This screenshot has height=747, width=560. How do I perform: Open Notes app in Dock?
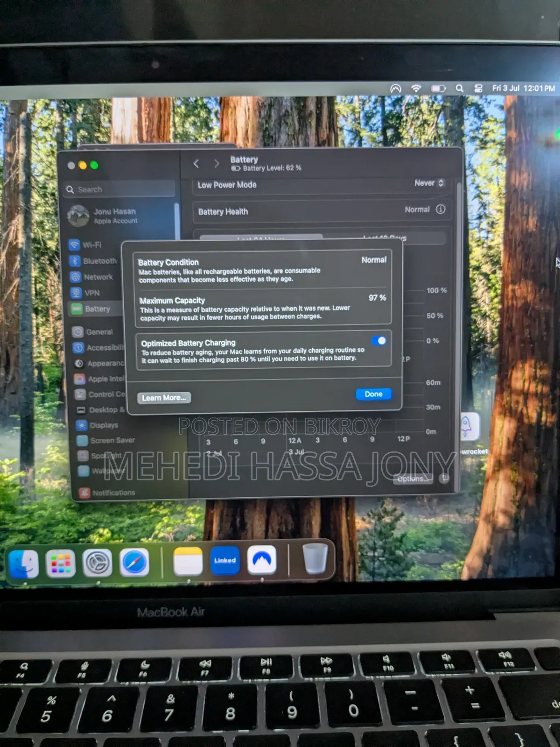click(x=188, y=561)
